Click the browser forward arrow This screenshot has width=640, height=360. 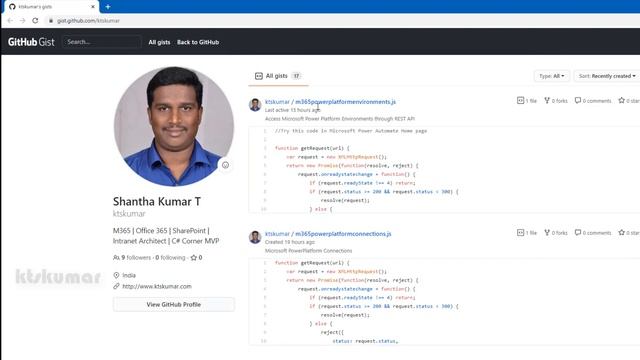click(x=22, y=20)
